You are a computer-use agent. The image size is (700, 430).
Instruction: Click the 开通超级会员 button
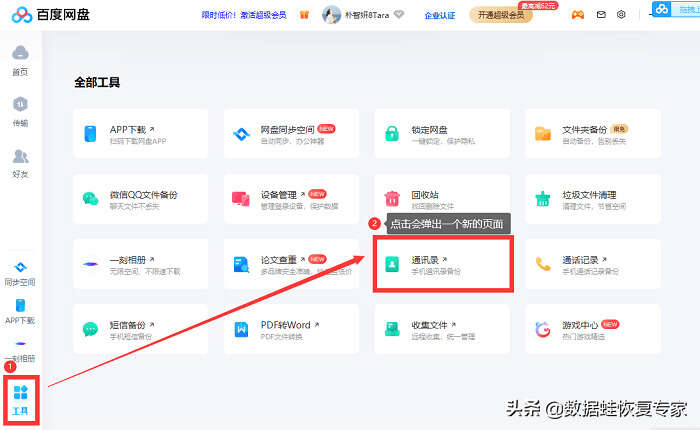501,15
